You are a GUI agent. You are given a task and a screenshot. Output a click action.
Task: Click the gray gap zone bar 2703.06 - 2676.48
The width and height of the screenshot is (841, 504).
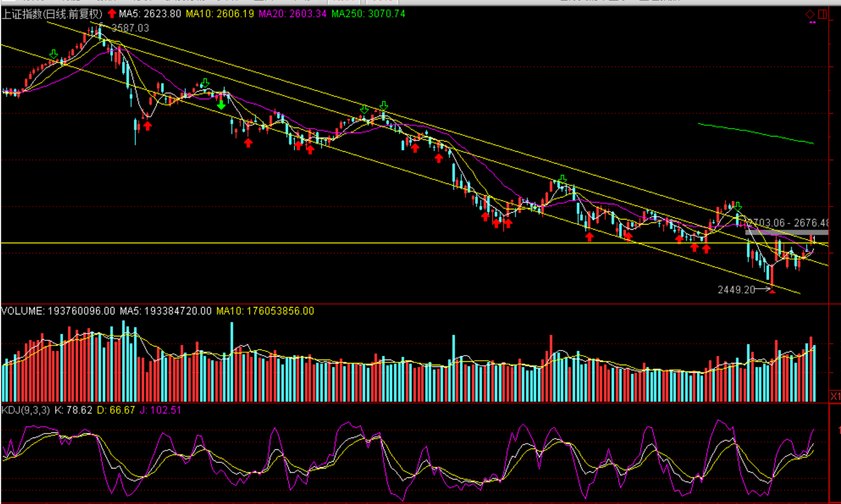tap(786, 232)
